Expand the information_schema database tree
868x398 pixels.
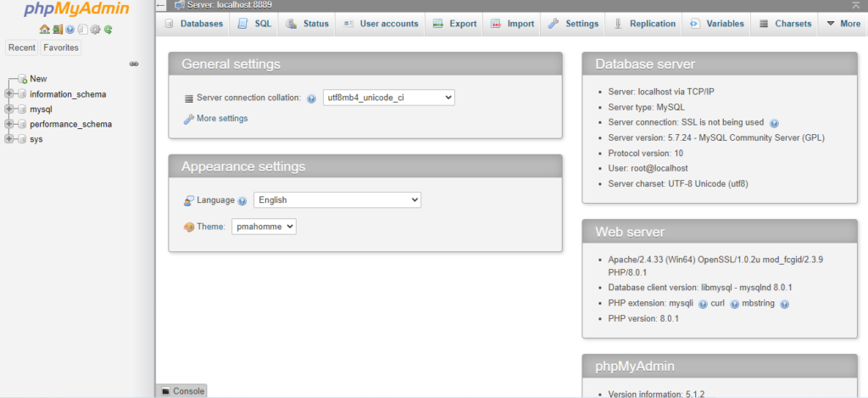[x=10, y=94]
